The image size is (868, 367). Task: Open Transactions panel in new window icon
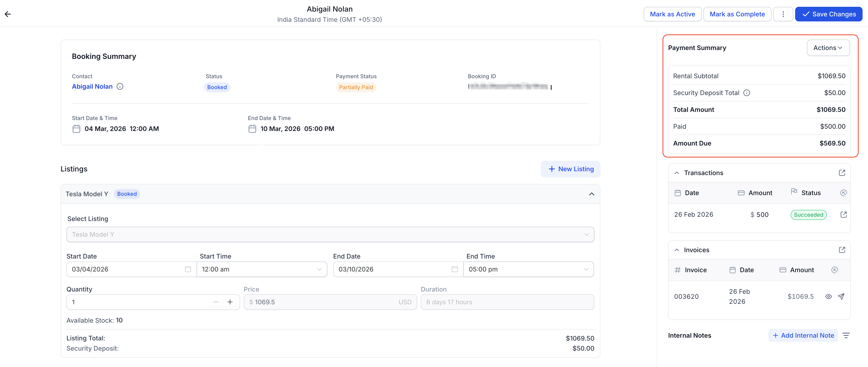coord(842,173)
